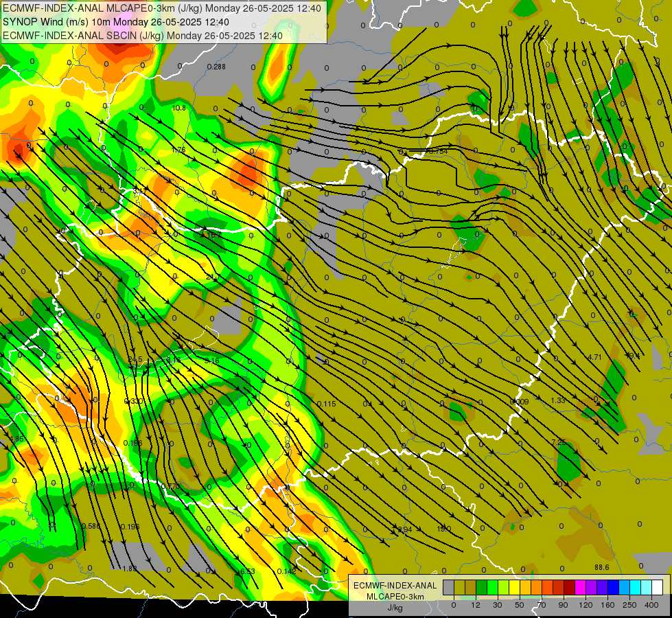Click the 50 tick label on the scale
Screen dimensions: 672x618
[x=520, y=605]
